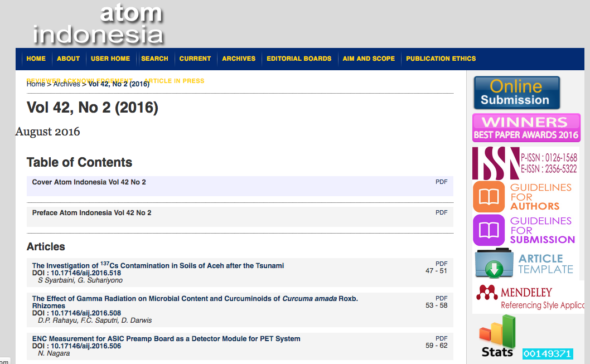Open PUBLICATION ETHICS page
This screenshot has width=590, height=364.
[x=441, y=59]
